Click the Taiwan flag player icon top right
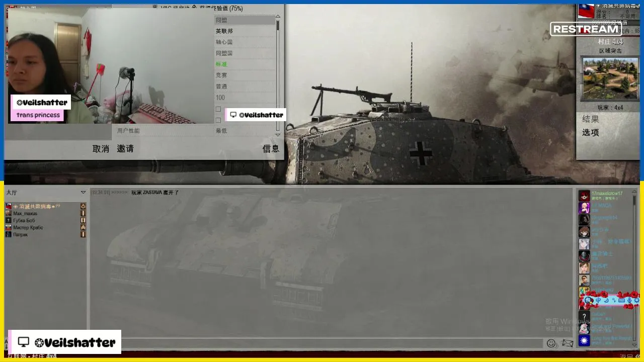Image resolution: width=644 pixels, height=362 pixels. pos(586,11)
